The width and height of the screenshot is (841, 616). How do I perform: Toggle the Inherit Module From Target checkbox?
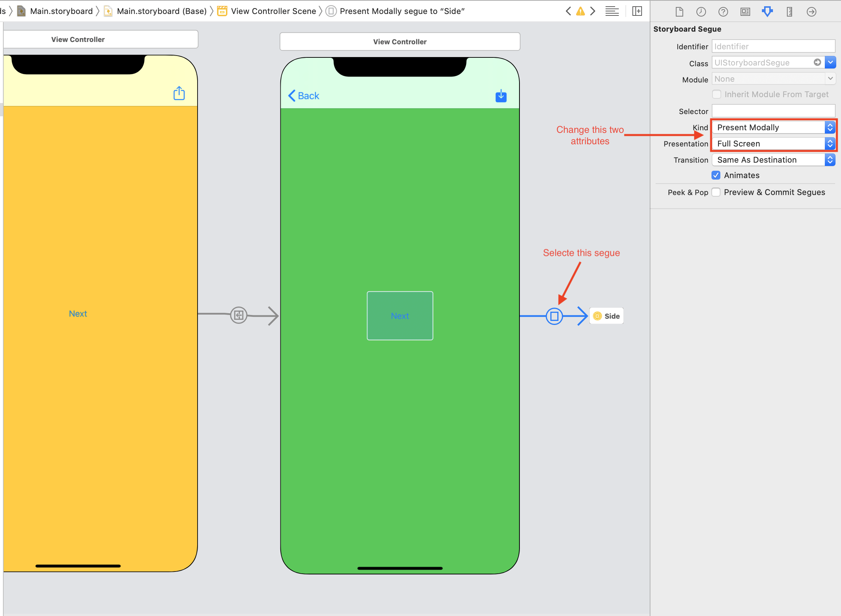(x=716, y=95)
